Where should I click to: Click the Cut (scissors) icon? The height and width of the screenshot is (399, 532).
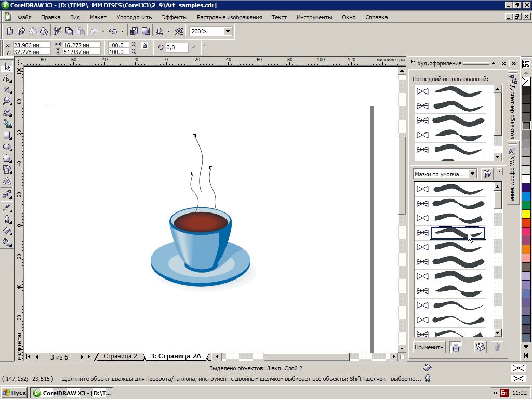(57, 31)
